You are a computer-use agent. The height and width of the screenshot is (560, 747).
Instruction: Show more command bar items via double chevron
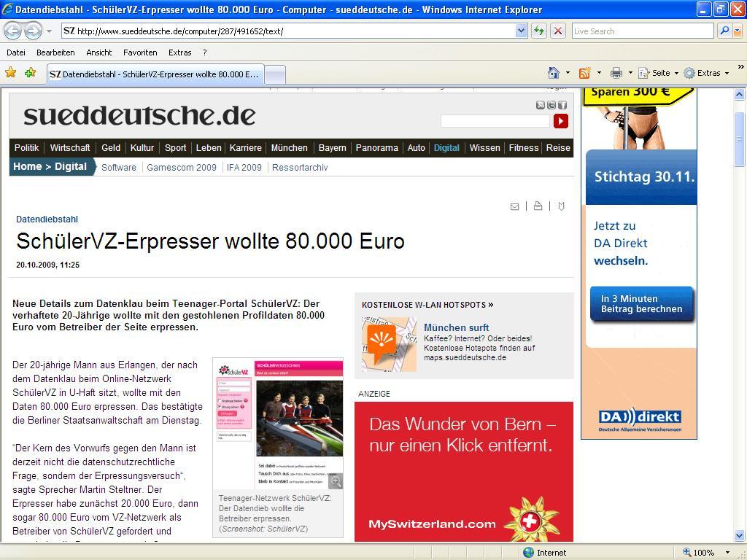(741, 67)
